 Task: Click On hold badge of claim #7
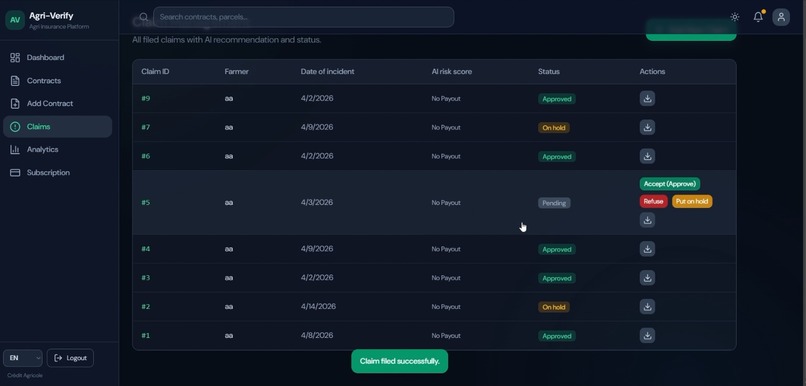tap(554, 127)
